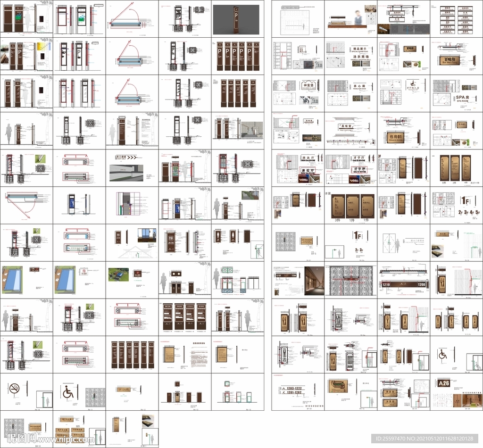The image size is (483, 448).
Task: Open the three plaques labeled '3件 1件 1件'
Action: 351,205
